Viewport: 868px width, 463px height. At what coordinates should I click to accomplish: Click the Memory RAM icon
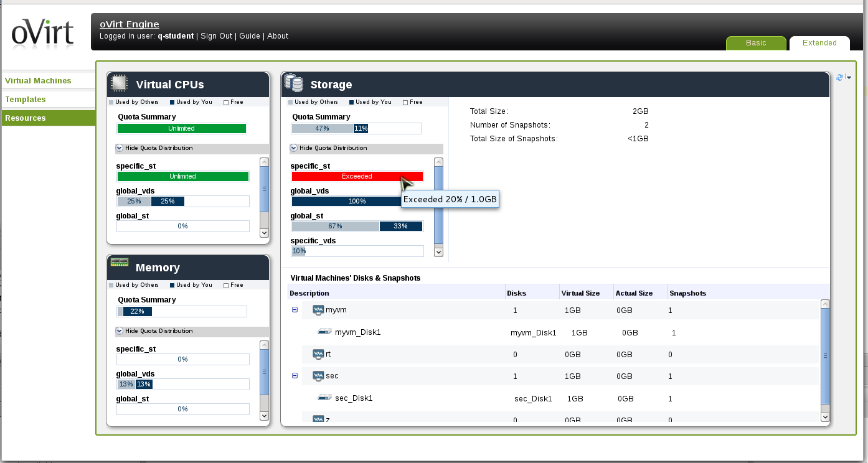[119, 263]
